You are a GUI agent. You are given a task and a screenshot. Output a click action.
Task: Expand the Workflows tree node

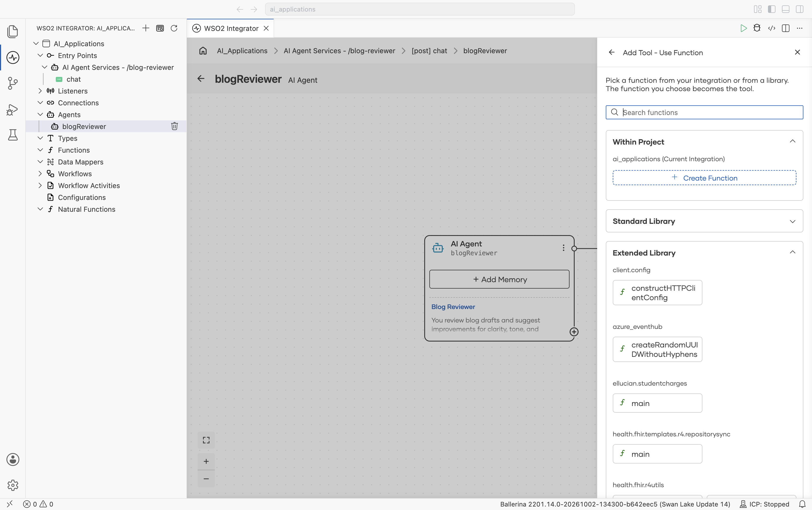pyautogui.click(x=40, y=174)
